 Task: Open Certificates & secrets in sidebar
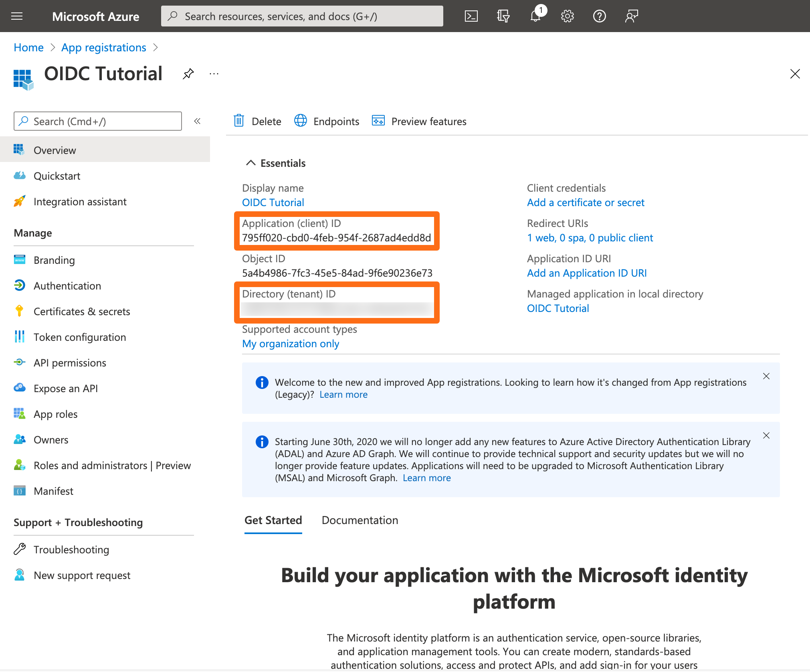pos(81,312)
